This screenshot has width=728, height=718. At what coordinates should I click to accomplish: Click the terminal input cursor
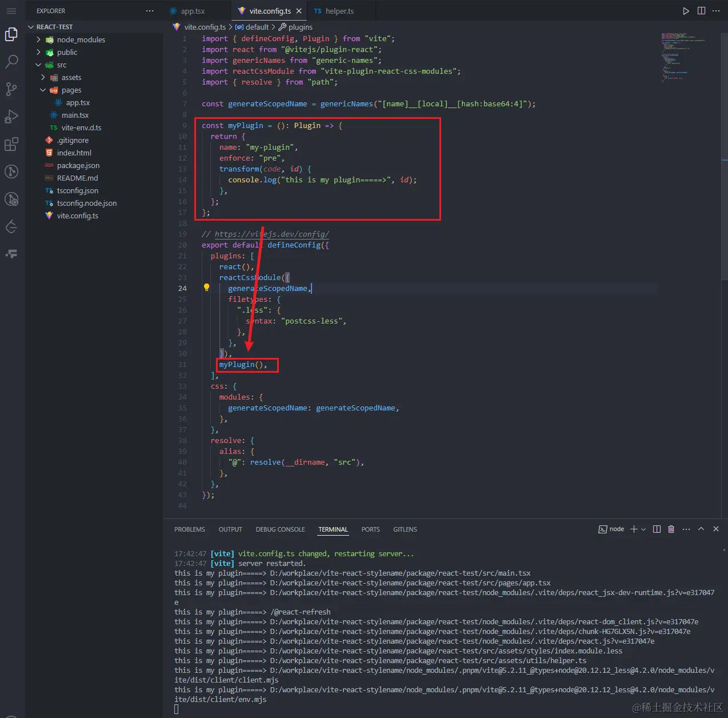[x=177, y=709]
